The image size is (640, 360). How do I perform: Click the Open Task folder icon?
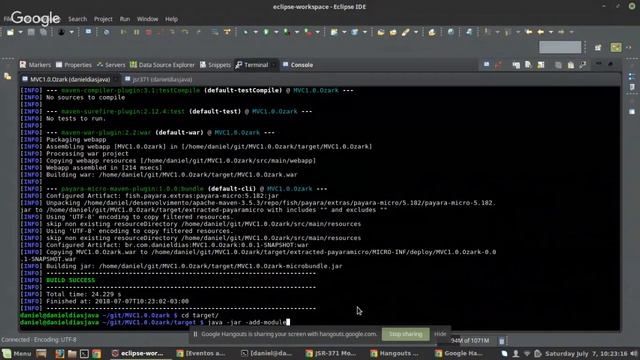[x=393, y=32]
